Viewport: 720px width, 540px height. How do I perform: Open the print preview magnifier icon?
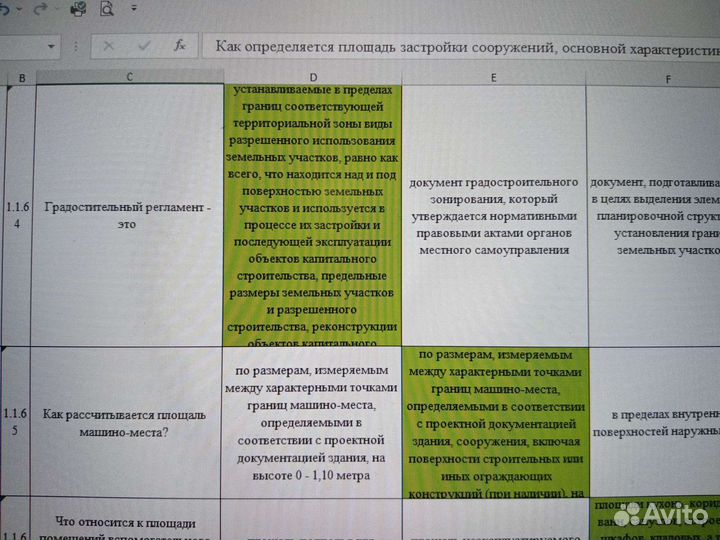click(107, 9)
